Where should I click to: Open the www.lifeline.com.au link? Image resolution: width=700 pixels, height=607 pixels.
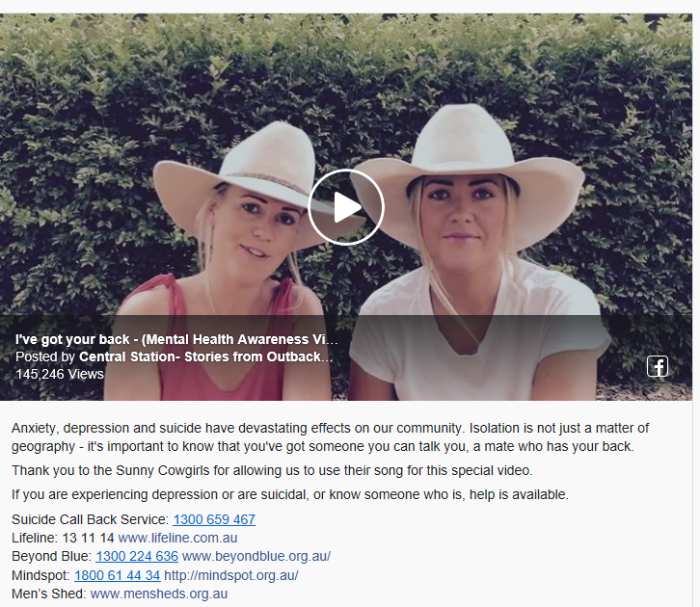177,538
